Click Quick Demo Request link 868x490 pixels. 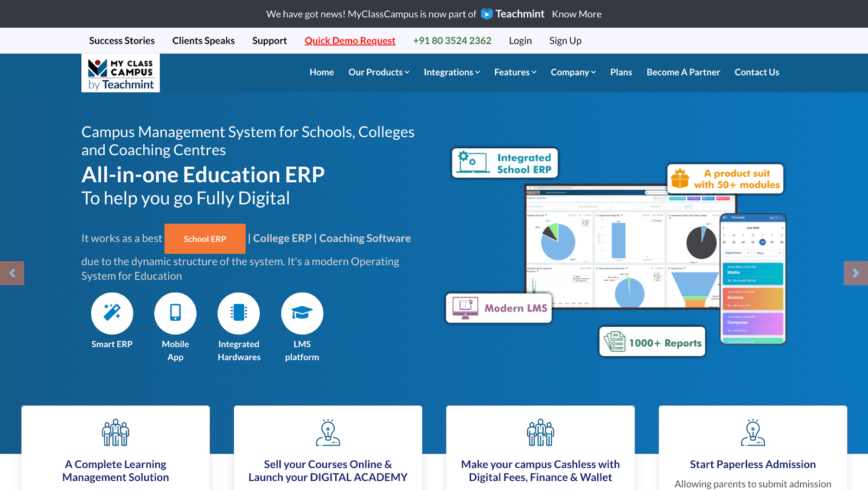click(x=350, y=41)
